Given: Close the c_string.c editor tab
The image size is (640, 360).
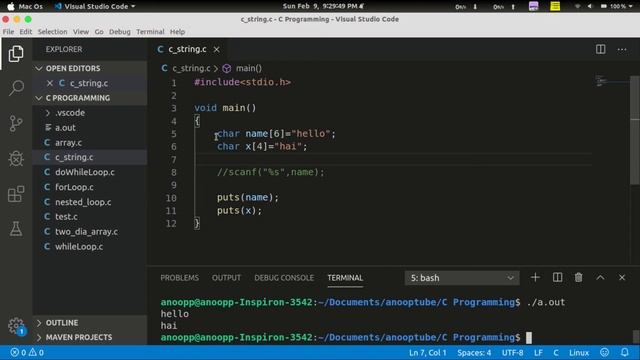Looking at the screenshot, I should [x=216, y=49].
